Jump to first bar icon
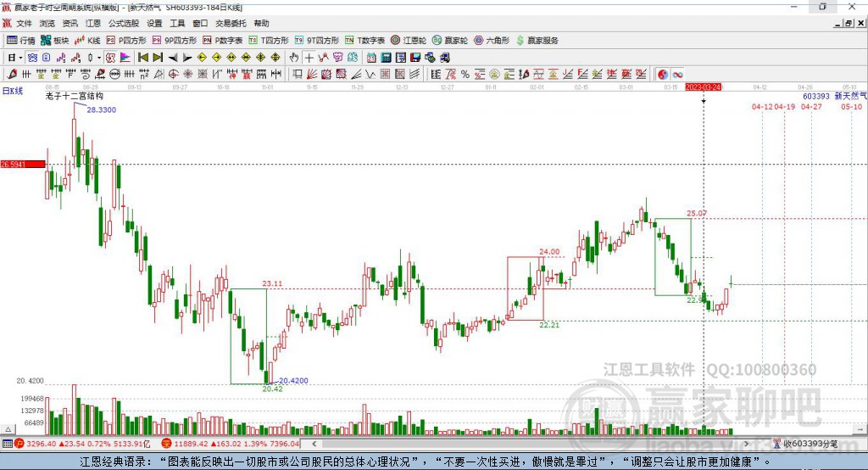Viewport: 868px width, 470px height. [142, 58]
